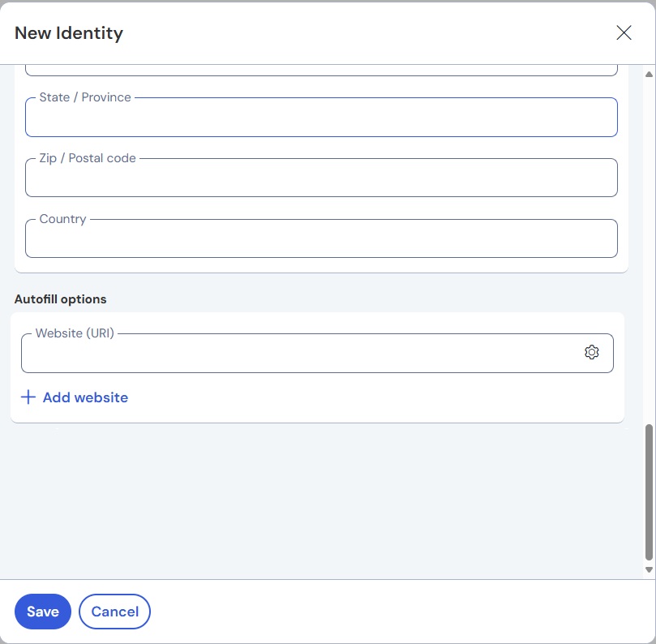656x644 pixels.
Task: Click the plus icon beside Add website
Action: 28,397
